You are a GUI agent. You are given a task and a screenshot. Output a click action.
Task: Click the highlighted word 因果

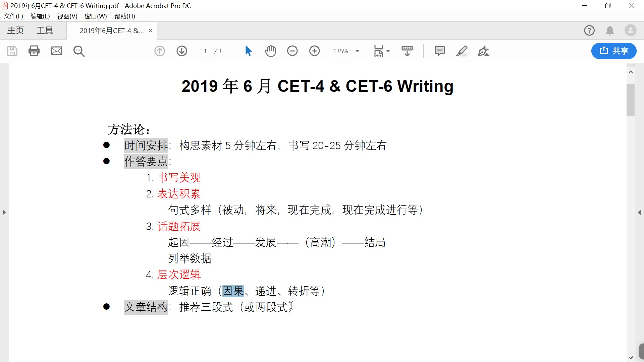pos(233,291)
